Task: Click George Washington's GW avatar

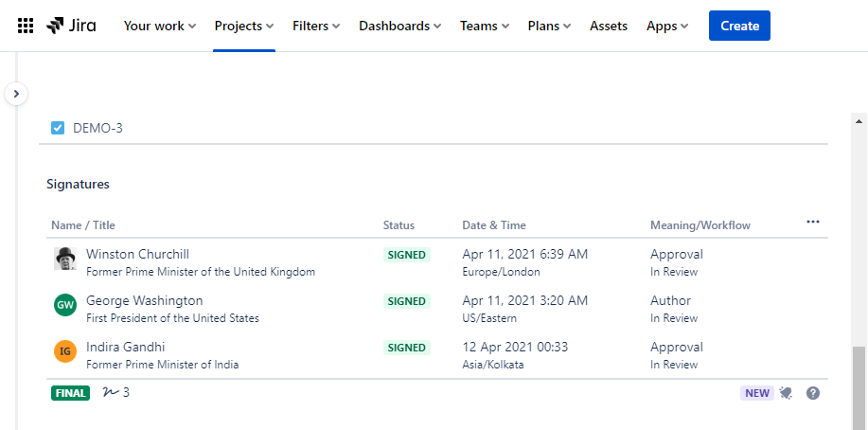Action: (x=65, y=305)
